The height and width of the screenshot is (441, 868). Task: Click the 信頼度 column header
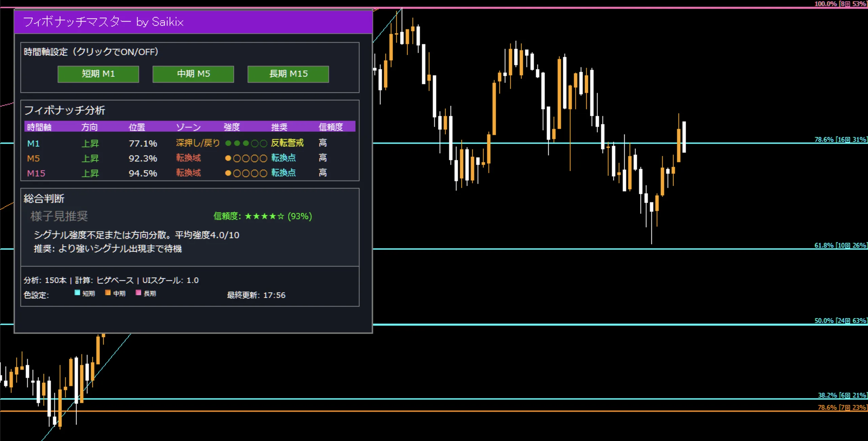point(331,127)
